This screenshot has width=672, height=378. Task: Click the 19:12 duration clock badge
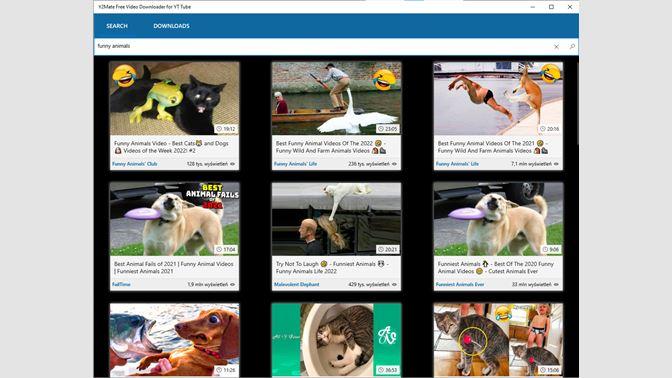(226, 129)
